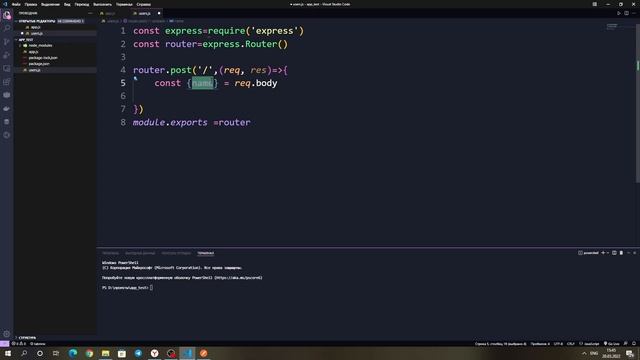This screenshot has width=640, height=360.
Task: Open the Выделение menu
Action: 50,4
